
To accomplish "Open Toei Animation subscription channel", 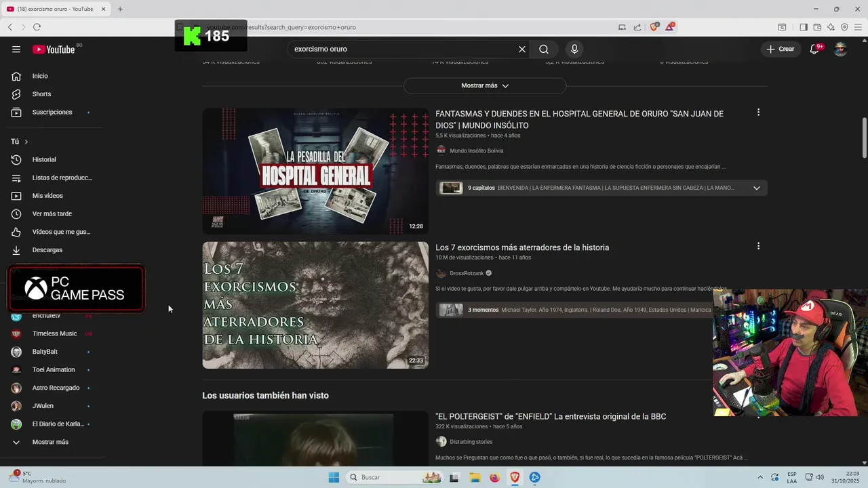I will pyautogui.click(x=54, y=369).
